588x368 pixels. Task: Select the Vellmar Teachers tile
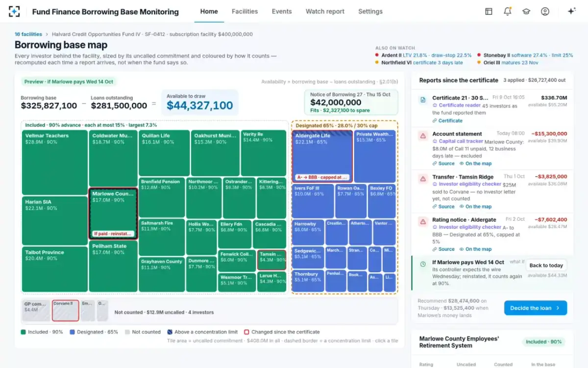55,162
